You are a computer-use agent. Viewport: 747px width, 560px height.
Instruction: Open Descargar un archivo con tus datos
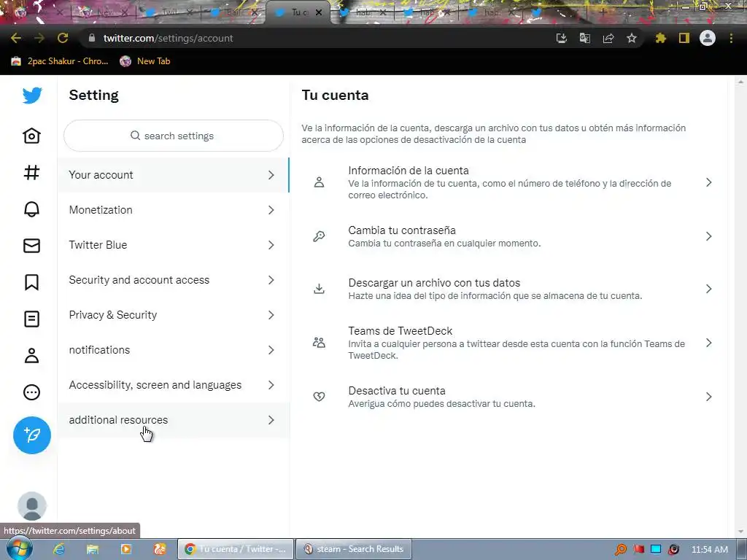click(x=508, y=289)
